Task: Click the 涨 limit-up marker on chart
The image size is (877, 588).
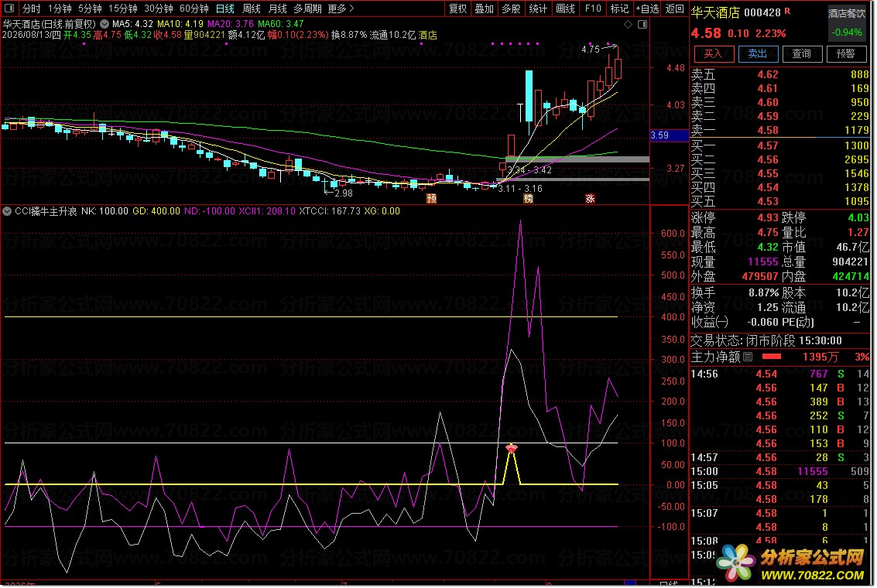Action: tap(590, 198)
